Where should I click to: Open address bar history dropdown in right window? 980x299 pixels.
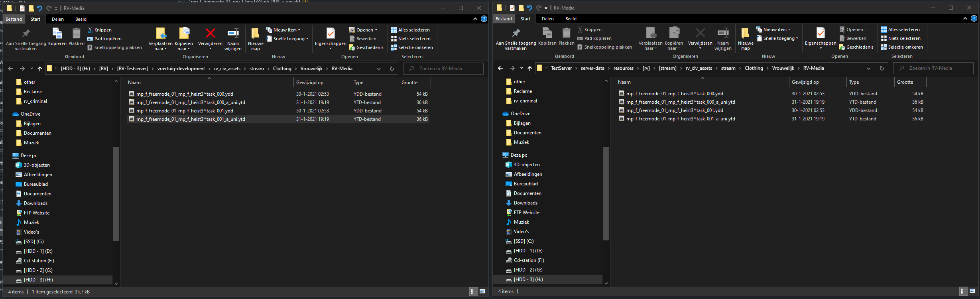tap(868, 69)
